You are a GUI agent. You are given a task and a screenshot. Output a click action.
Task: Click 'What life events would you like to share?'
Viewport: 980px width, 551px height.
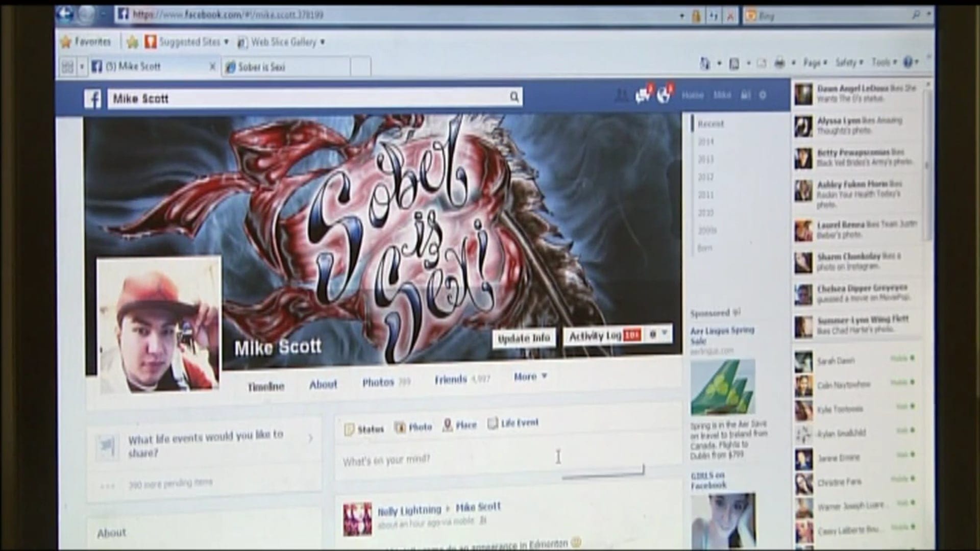pos(206,443)
